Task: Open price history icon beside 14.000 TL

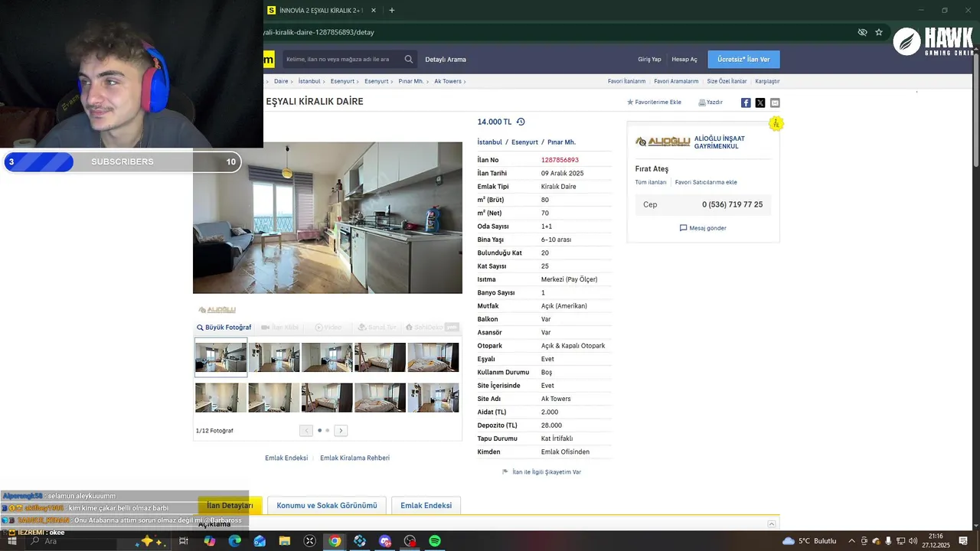Action: click(521, 122)
